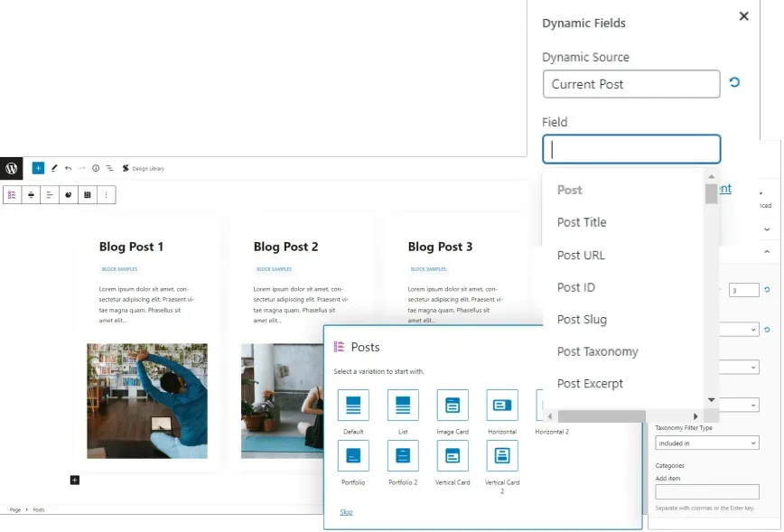784x532 pixels.
Task: Click the Posts breadcrumb
Action: point(39,510)
